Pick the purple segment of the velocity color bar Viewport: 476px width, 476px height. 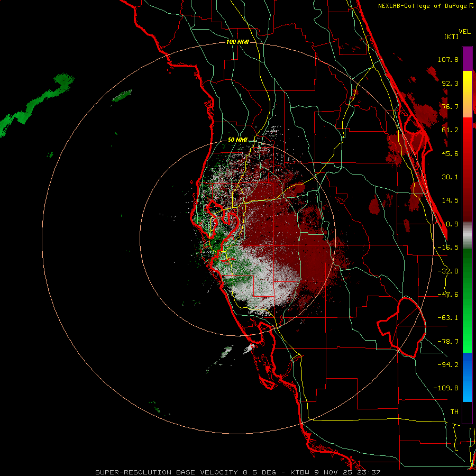click(467, 59)
